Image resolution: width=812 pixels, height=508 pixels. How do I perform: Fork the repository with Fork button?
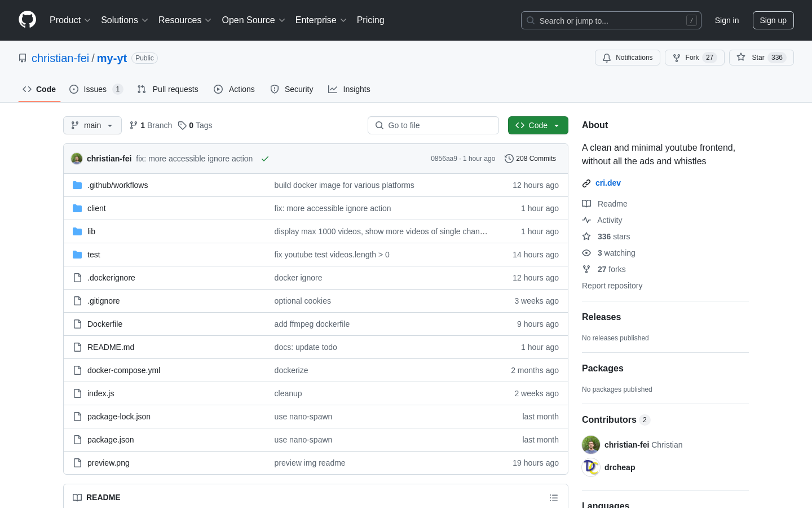click(695, 58)
